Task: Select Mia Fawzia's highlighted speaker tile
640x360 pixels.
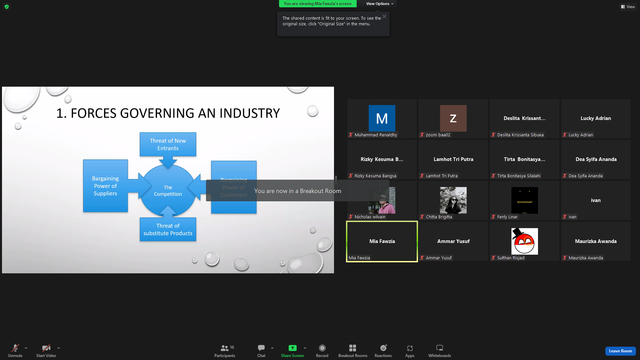Action: [382, 241]
